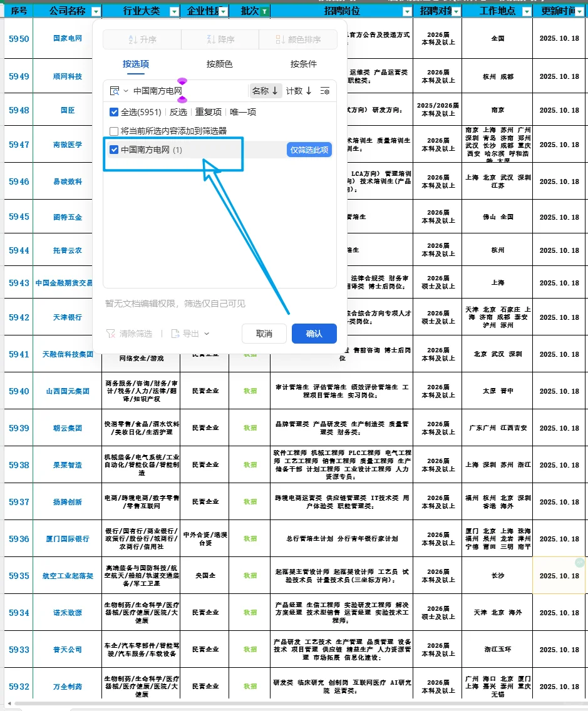Select serial number cell 5950

[x=19, y=39]
